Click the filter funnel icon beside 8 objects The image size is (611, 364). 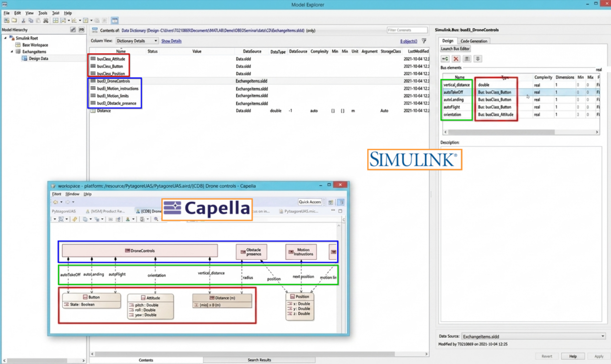[424, 41]
